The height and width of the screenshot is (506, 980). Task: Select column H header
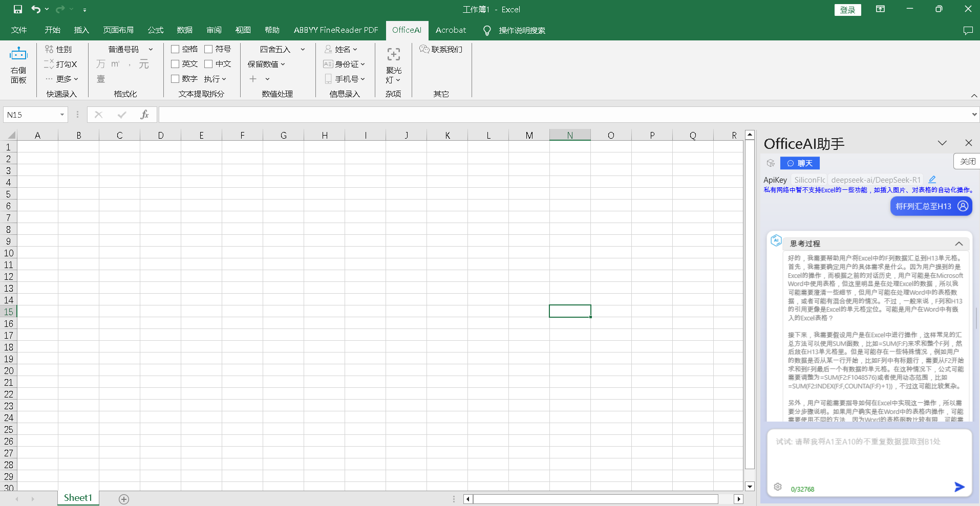point(325,135)
